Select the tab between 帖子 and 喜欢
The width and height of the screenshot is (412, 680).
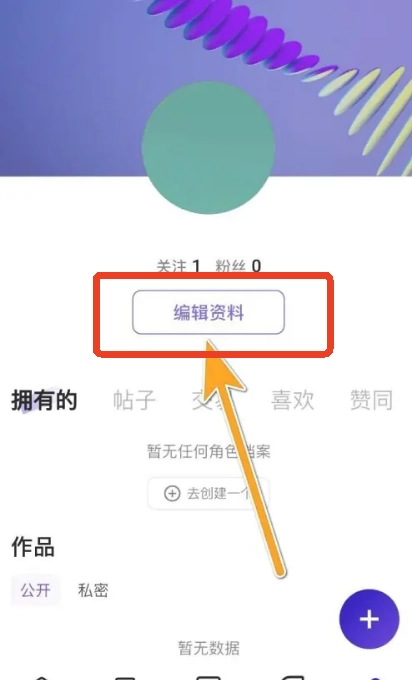(213, 400)
